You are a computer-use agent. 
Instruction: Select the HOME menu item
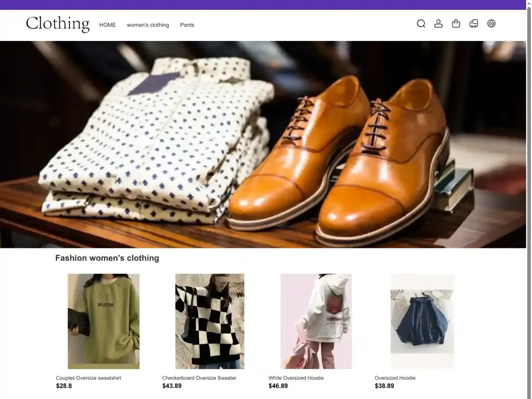[x=108, y=24]
